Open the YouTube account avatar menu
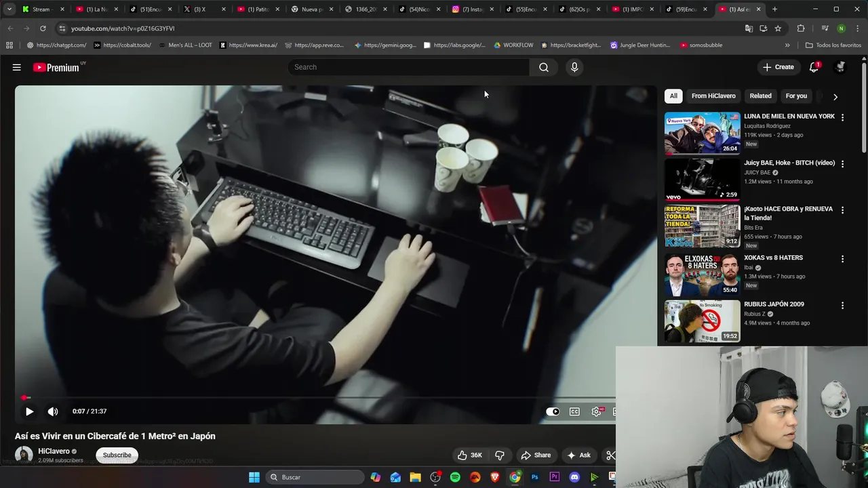The width and height of the screenshot is (868, 488). [840, 67]
